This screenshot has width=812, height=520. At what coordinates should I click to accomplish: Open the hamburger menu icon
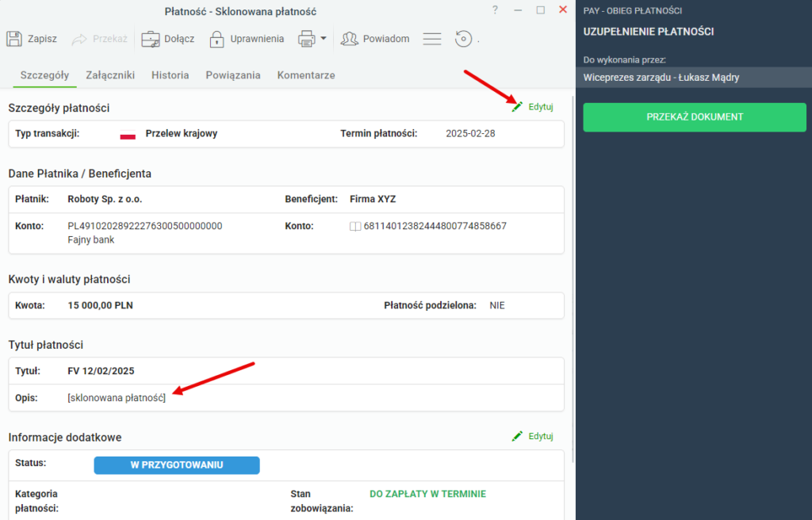coord(432,39)
